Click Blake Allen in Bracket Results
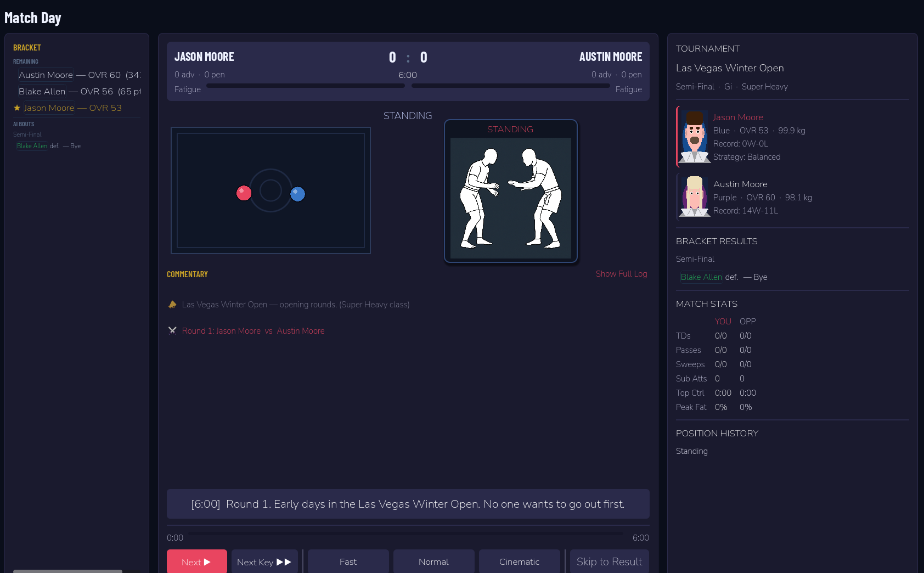 point(701,277)
